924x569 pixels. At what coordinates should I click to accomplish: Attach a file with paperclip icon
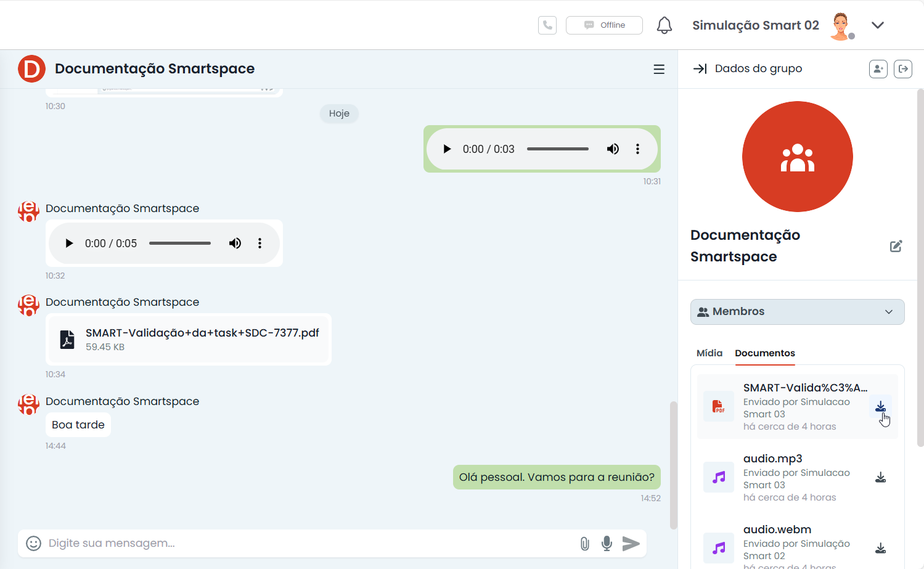(x=584, y=543)
